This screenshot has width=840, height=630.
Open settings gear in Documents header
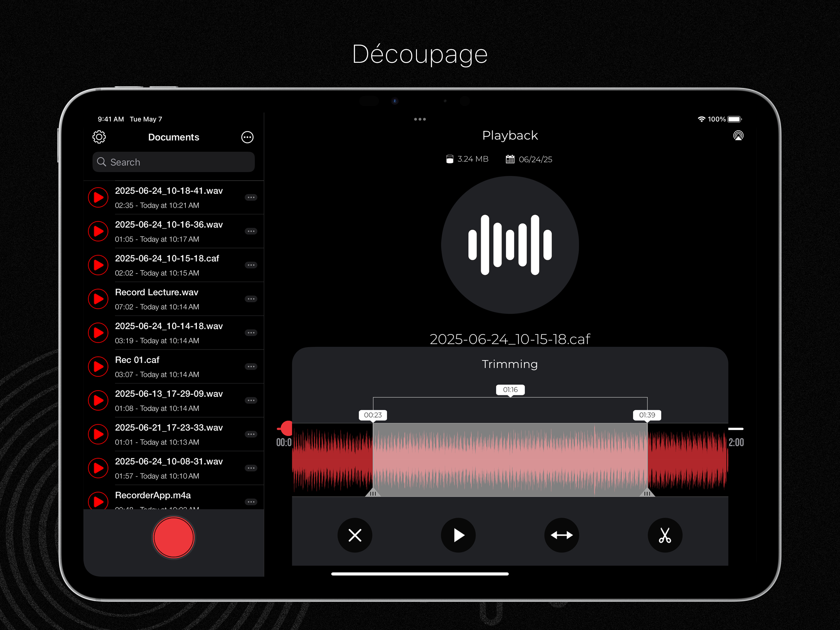click(x=99, y=137)
